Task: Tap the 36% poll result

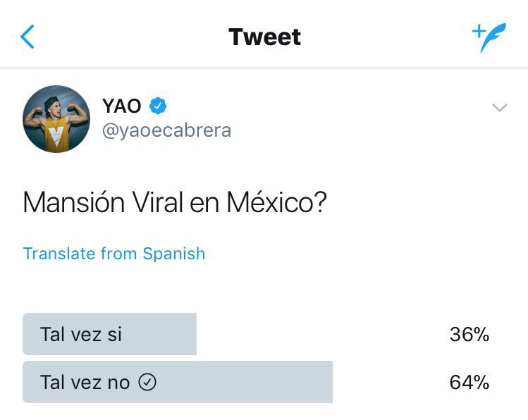Action: (469, 335)
